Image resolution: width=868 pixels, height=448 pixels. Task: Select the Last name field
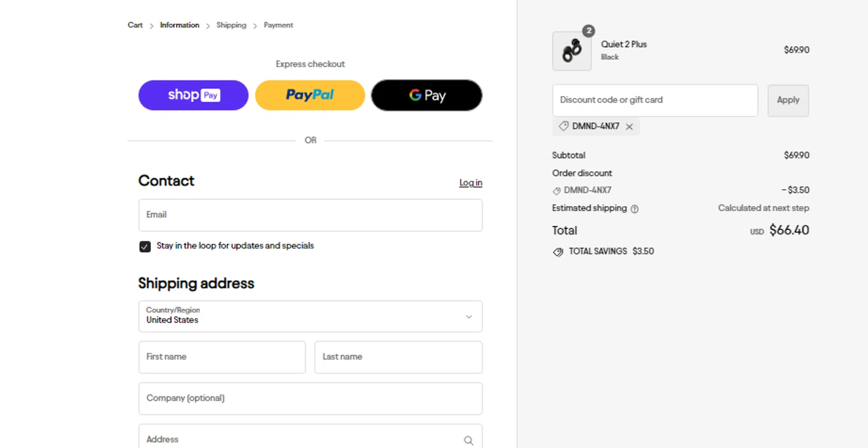(x=398, y=357)
